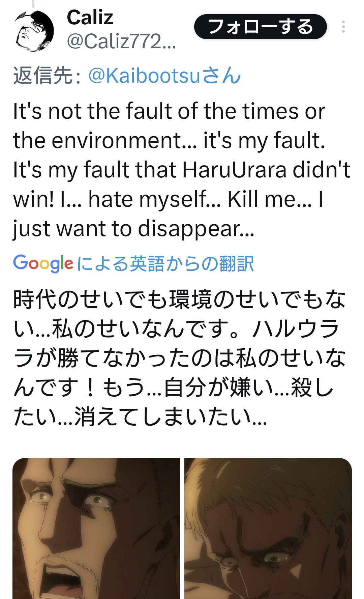The image size is (364, 599).
Task: Click the phrase "Kill me..." in tweet
Action: coord(270,199)
